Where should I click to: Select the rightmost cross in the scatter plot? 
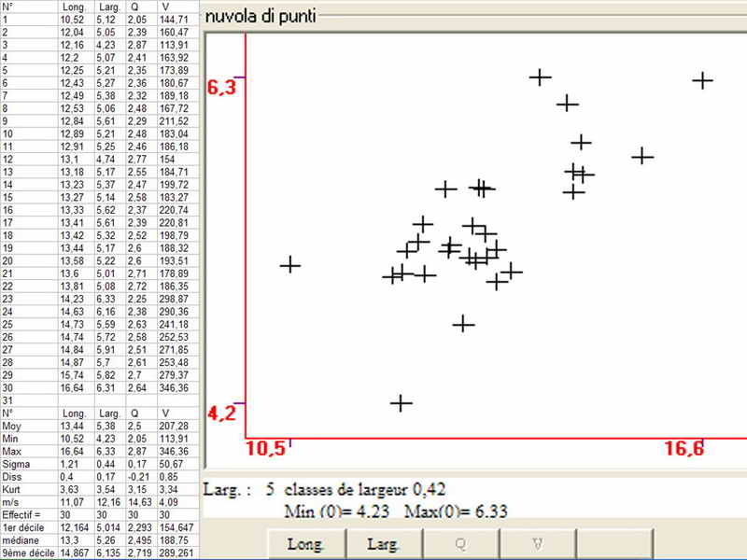click(703, 80)
